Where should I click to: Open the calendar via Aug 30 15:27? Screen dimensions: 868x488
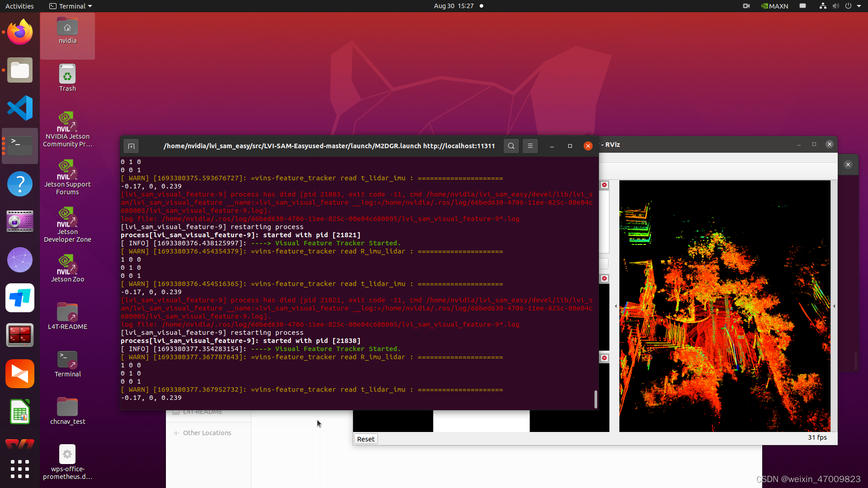[454, 6]
